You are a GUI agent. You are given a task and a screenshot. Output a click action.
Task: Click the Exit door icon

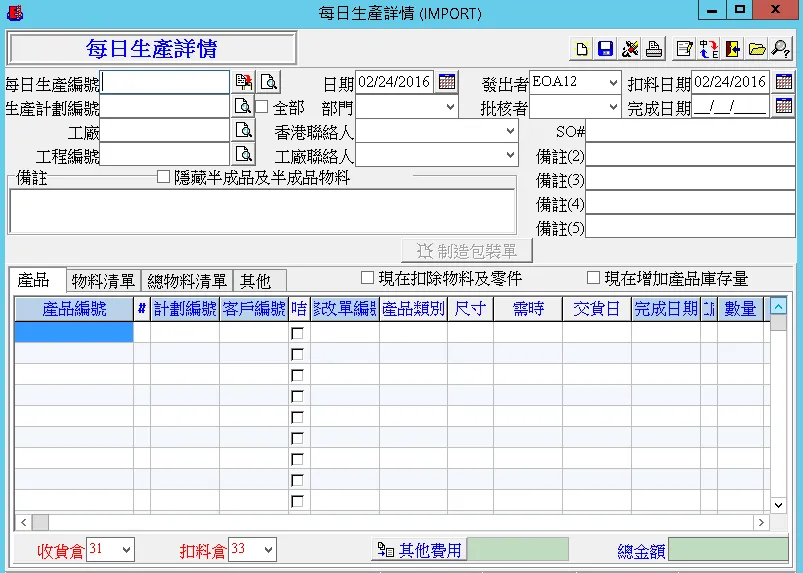[x=733, y=49]
